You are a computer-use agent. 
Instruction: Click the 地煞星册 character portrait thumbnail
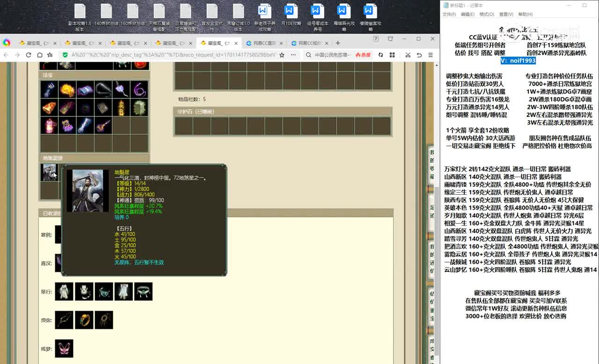49,172
